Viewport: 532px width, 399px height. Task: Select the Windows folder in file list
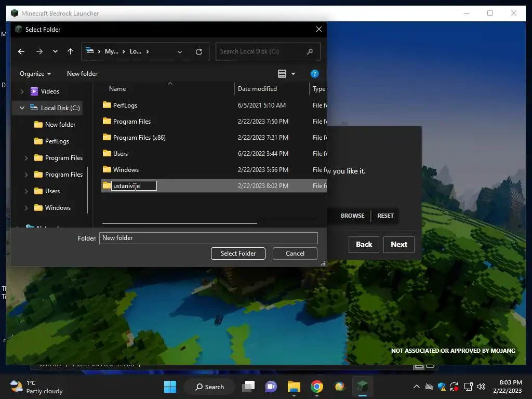coord(214,170)
